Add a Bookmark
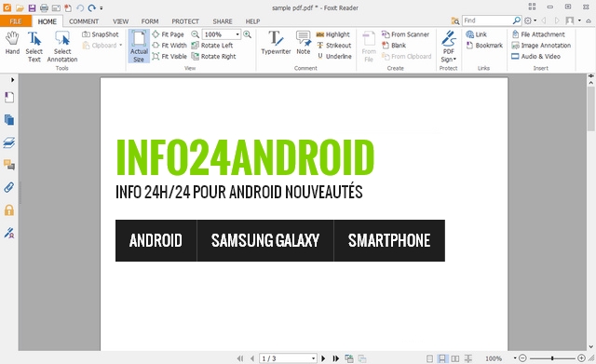 484,46
